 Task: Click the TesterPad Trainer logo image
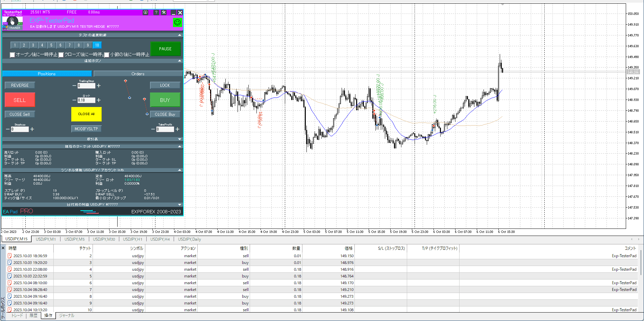click(13, 23)
